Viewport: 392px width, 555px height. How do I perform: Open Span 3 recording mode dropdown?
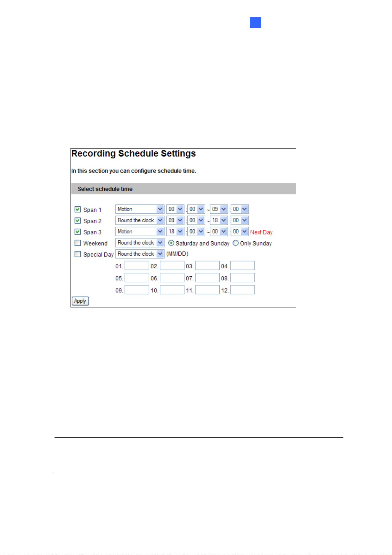(x=140, y=232)
